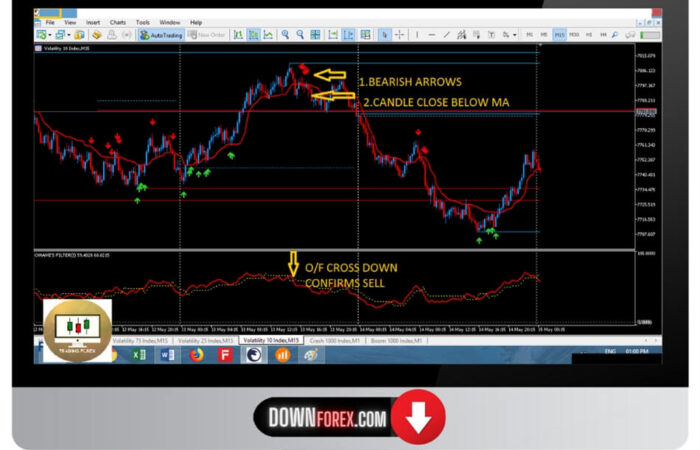700x450 pixels.
Task: Toggle the Auto Scroll chart icon
Action: pyautogui.click(x=333, y=35)
